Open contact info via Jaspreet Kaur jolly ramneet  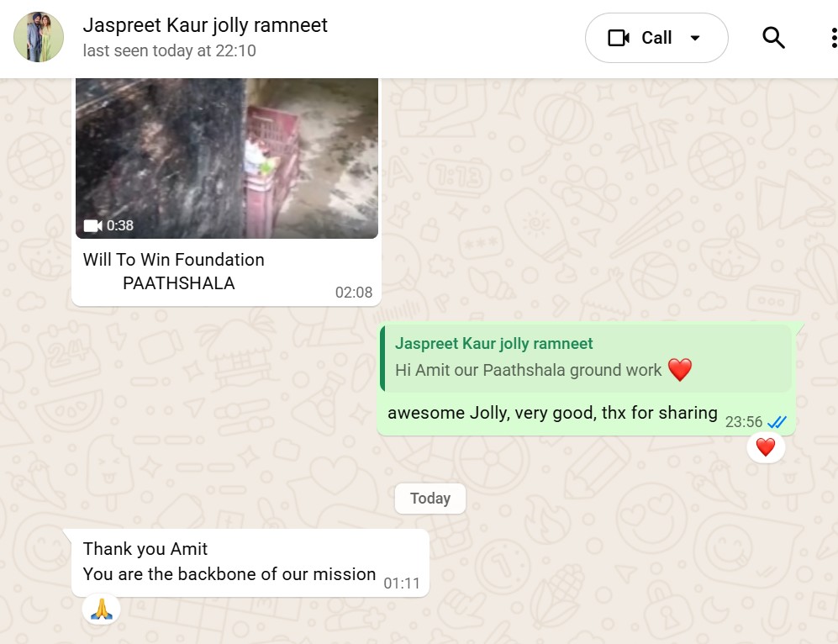(205, 25)
